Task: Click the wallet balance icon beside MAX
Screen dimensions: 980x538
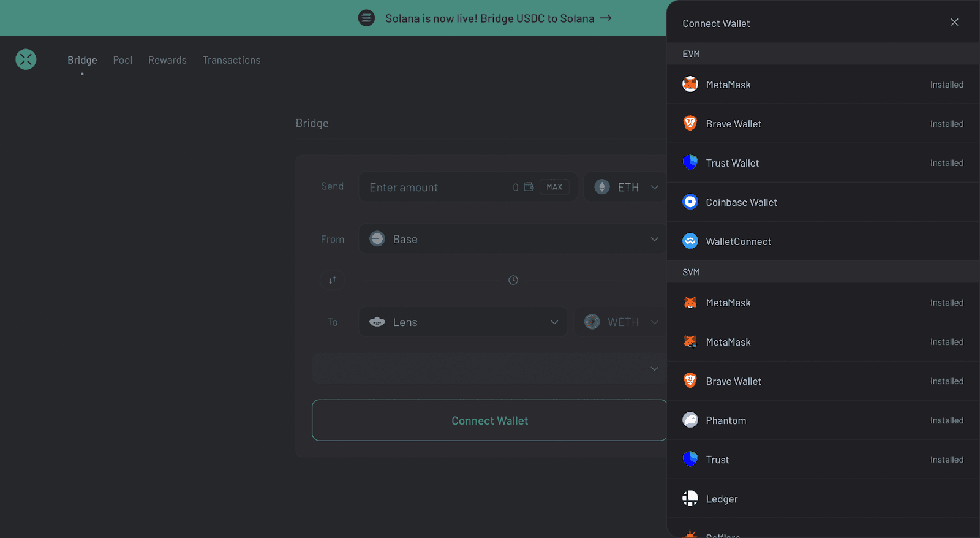Action: click(x=529, y=187)
